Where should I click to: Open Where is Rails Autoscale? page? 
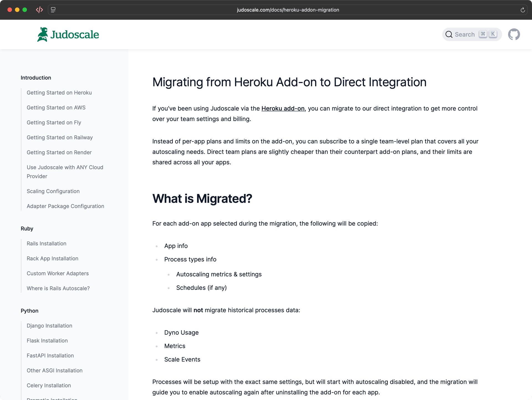coord(58,288)
